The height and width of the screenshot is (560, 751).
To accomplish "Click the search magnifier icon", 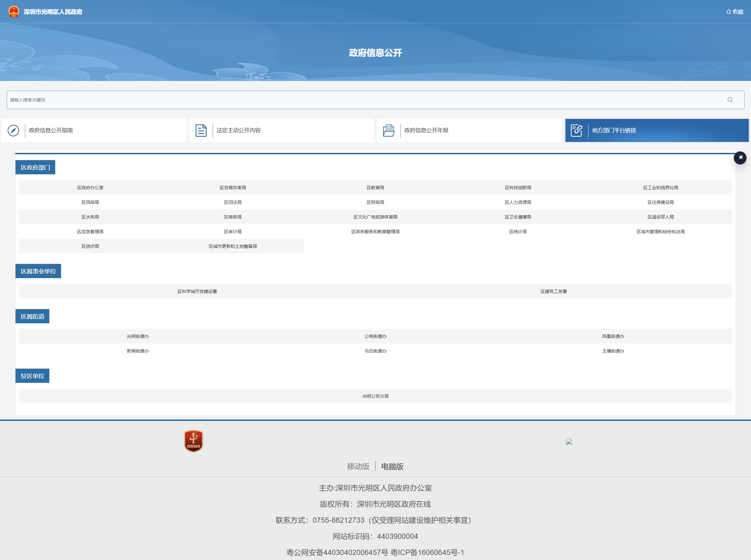I will pyautogui.click(x=730, y=100).
